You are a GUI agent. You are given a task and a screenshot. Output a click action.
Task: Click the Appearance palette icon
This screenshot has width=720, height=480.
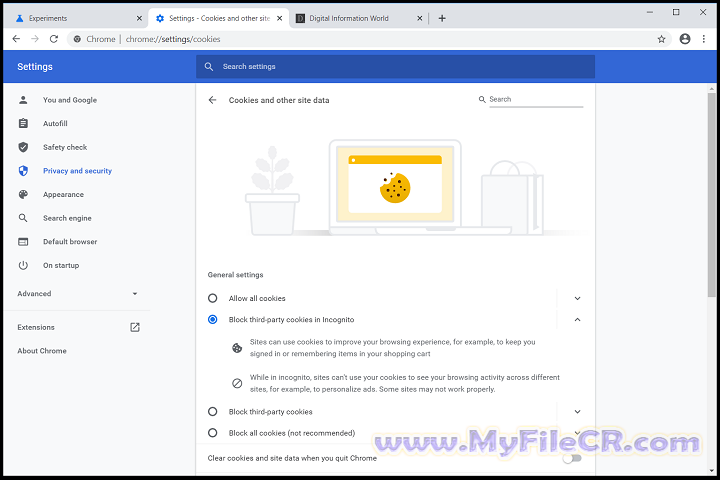tap(23, 194)
